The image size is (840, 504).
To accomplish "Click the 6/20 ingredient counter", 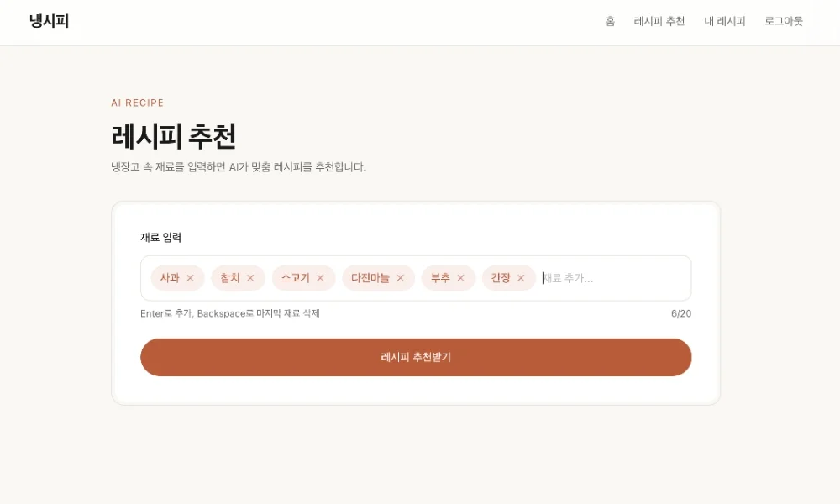I will click(681, 314).
